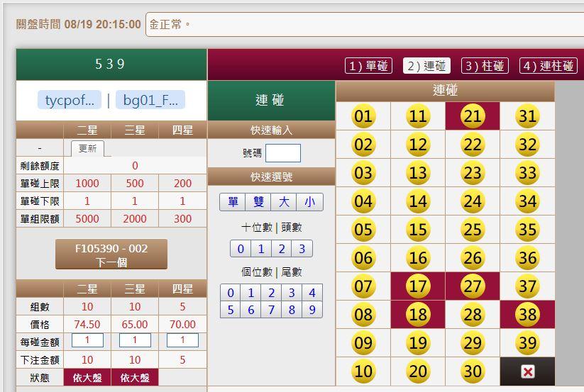Select units digit 5 under 個位數
584x392 pixels.
pyautogui.click(x=231, y=310)
